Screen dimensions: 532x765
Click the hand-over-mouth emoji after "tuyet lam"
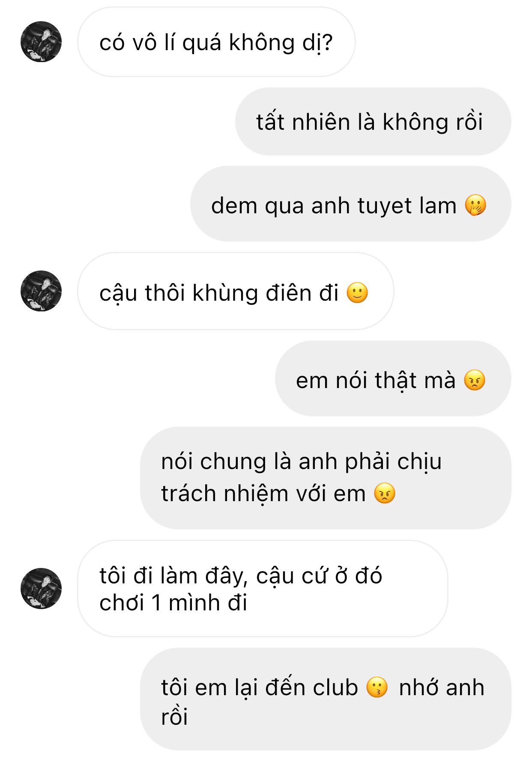tap(475, 205)
